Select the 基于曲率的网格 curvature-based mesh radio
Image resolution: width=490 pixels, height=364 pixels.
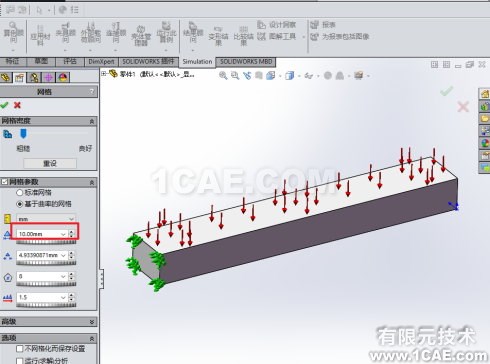pyautogui.click(x=19, y=204)
